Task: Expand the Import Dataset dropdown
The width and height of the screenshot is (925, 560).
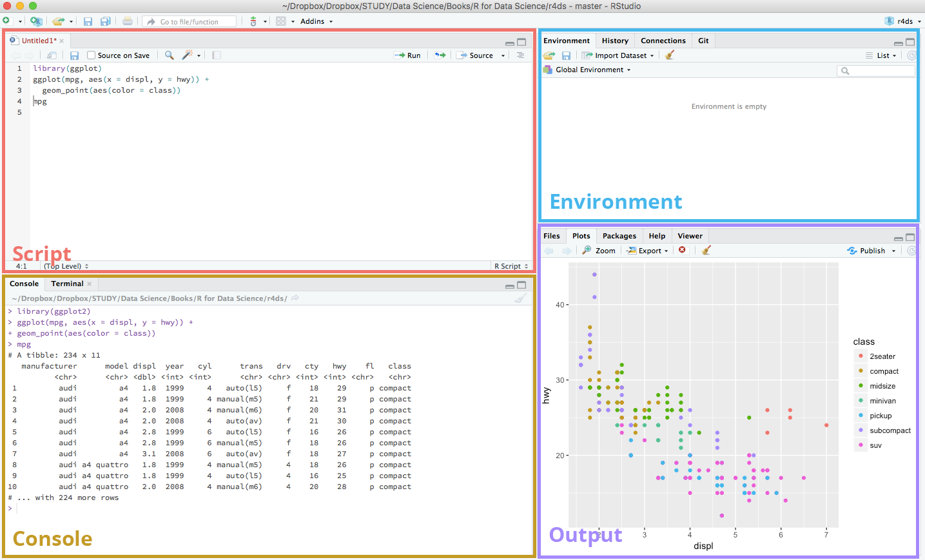Action: 618,55
